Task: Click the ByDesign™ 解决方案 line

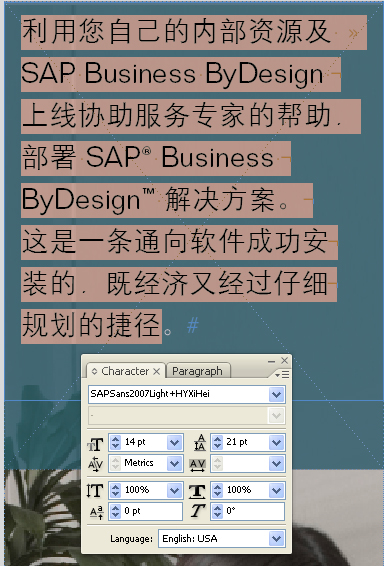Action: (167, 200)
